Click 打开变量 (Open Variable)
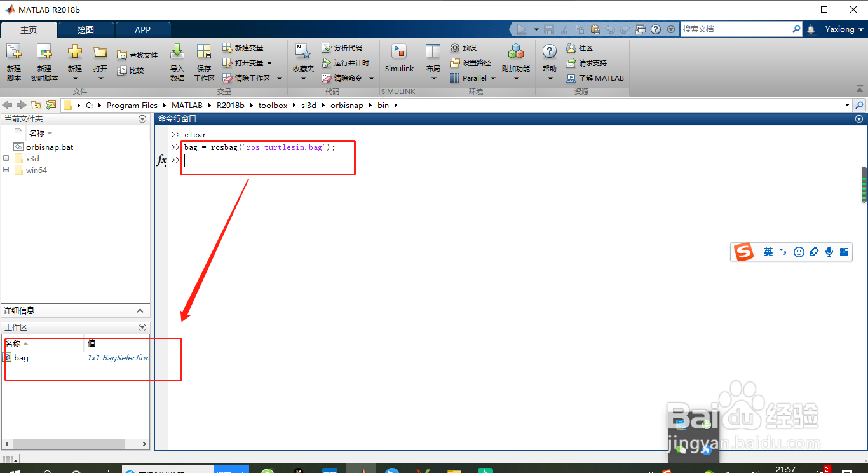The height and width of the screenshot is (473, 868). 243,63
